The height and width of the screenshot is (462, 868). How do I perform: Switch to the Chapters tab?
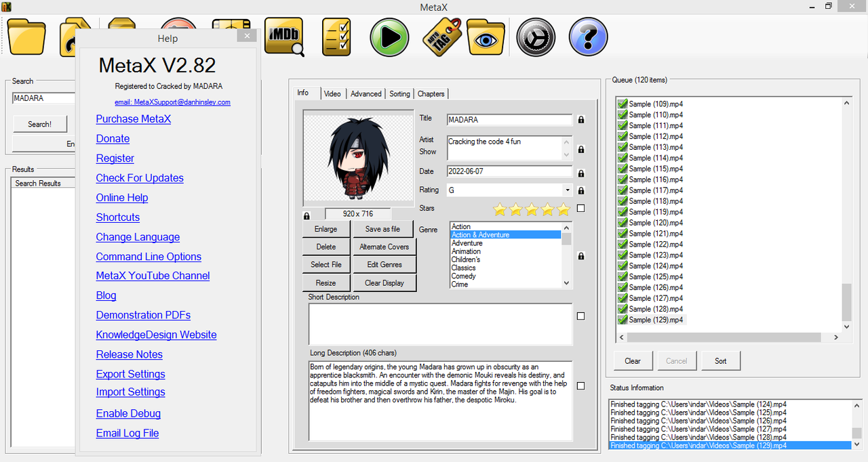431,93
